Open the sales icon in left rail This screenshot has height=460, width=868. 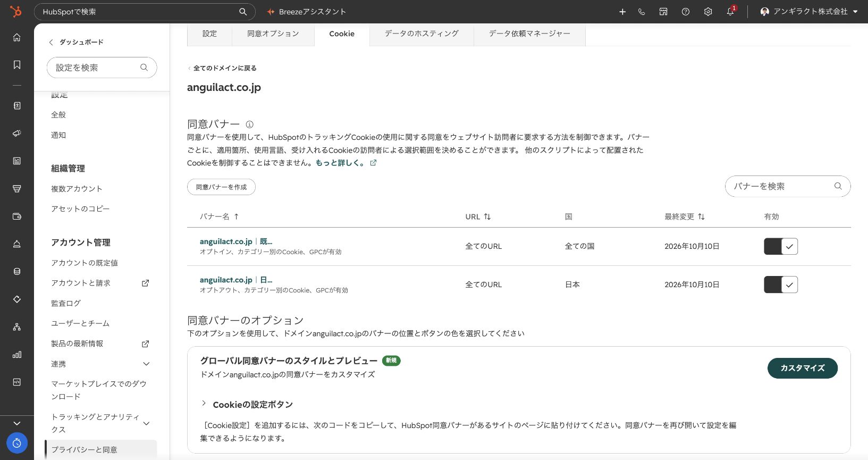[x=17, y=189]
